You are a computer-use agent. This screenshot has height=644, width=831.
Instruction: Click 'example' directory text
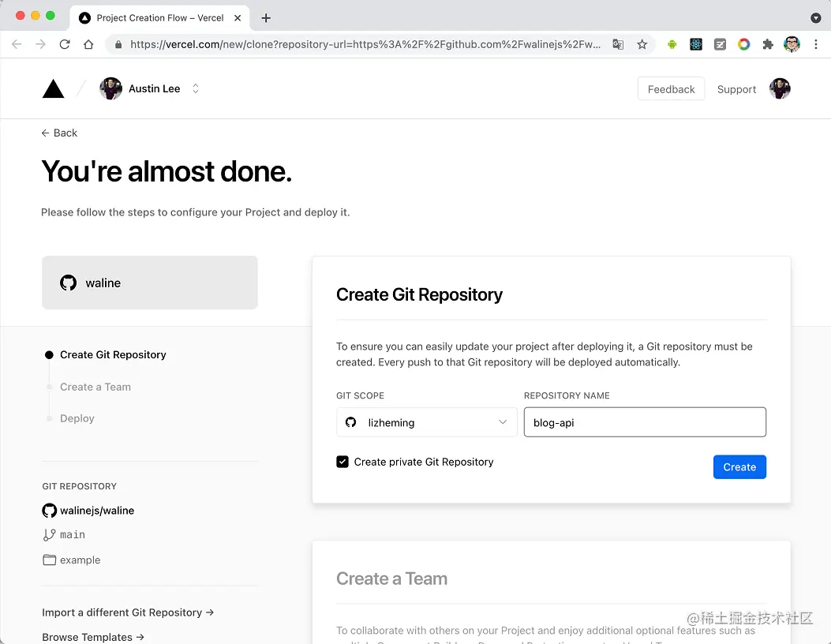80,560
